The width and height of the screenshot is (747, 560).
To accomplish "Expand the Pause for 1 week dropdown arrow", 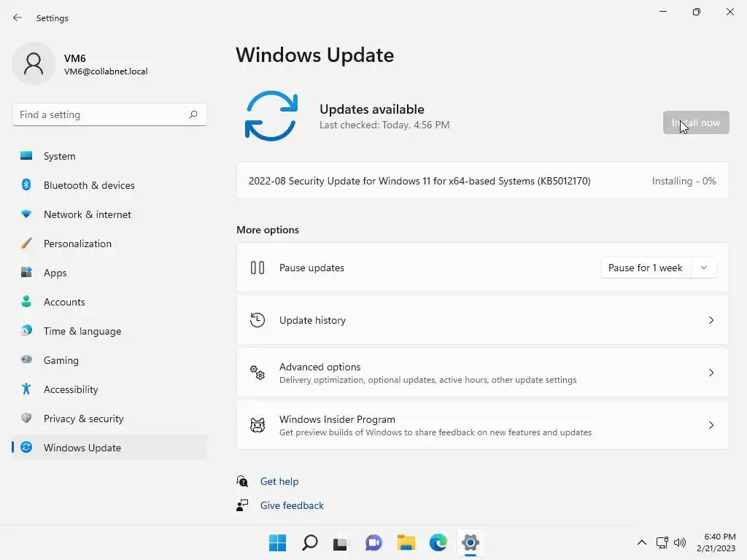I will pos(704,268).
